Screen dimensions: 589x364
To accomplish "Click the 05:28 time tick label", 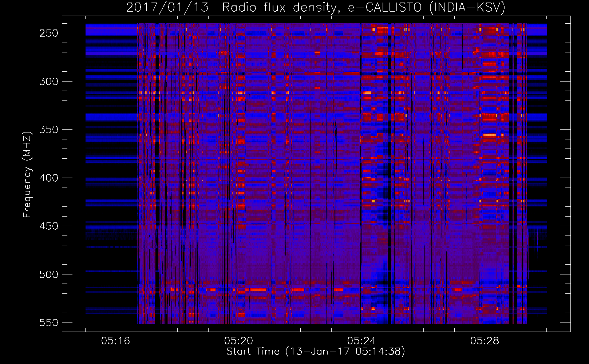I will (x=485, y=341).
